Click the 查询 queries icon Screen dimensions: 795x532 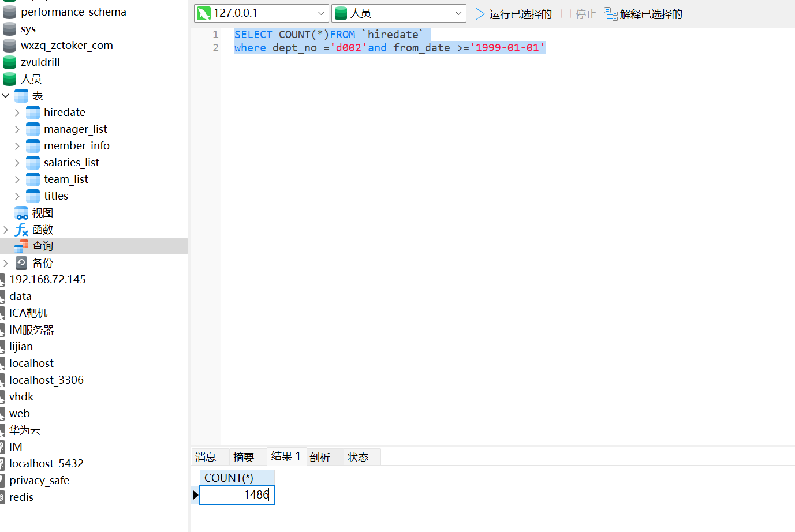(21, 246)
